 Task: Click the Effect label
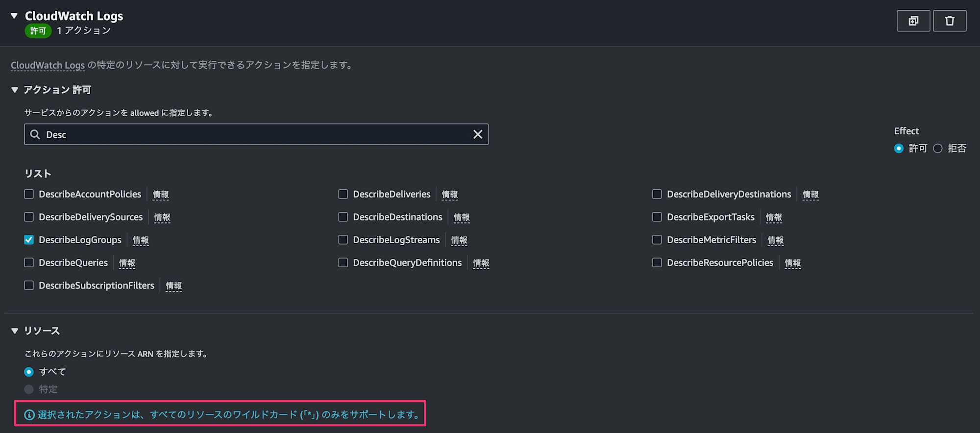pyautogui.click(x=906, y=131)
